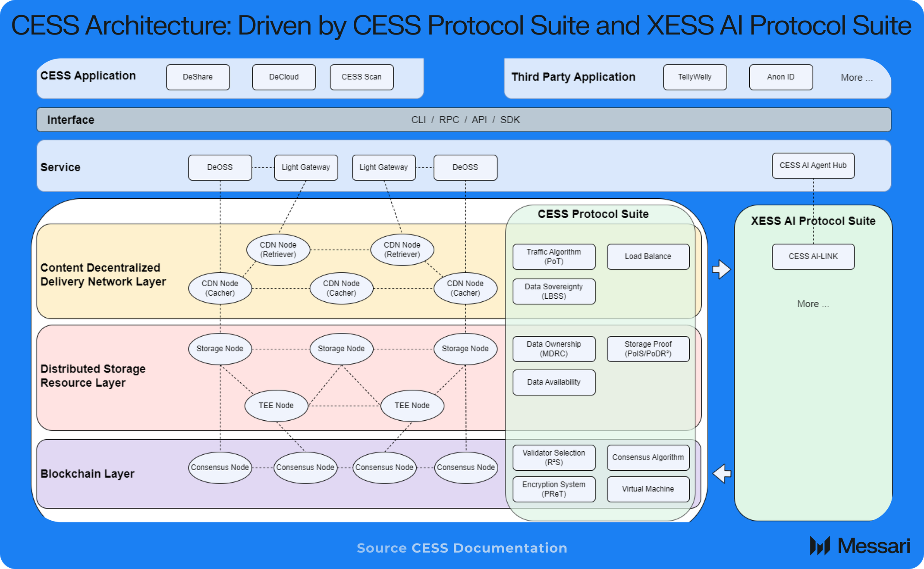Click the CESS AI-LINK box
This screenshot has height=569, width=924.
click(x=813, y=256)
